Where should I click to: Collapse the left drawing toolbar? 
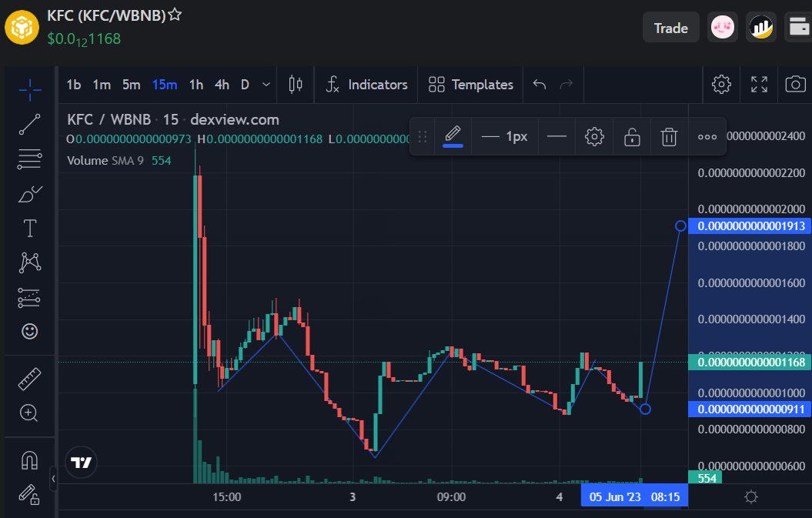tap(53, 480)
